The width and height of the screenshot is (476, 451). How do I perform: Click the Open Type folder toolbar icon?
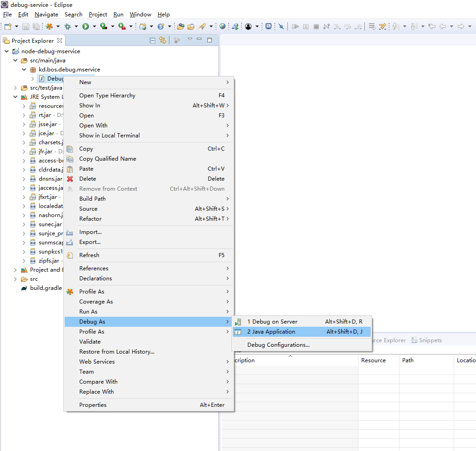pyautogui.click(x=181, y=27)
